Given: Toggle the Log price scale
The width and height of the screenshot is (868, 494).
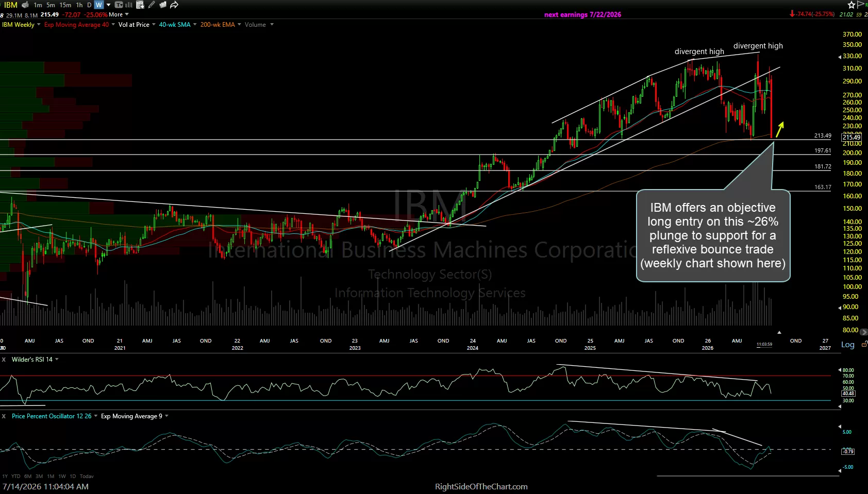Looking at the screenshot, I should tap(848, 345).
